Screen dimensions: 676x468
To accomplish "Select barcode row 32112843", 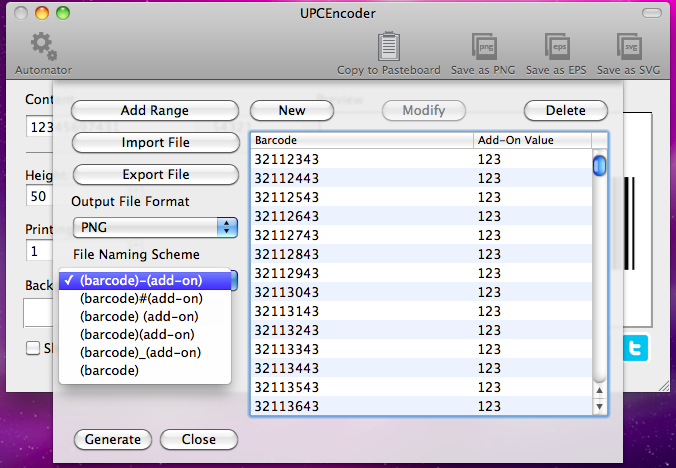I will (421, 254).
